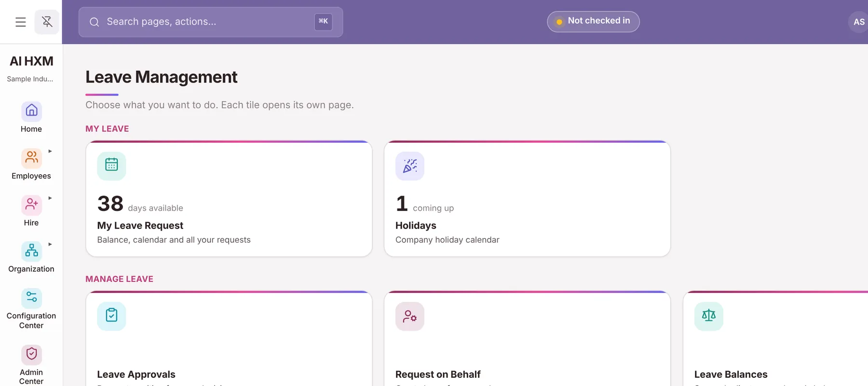Image resolution: width=868 pixels, height=386 pixels.
Task: Click 'Choose what you want to do' subtitle
Action: click(x=219, y=105)
